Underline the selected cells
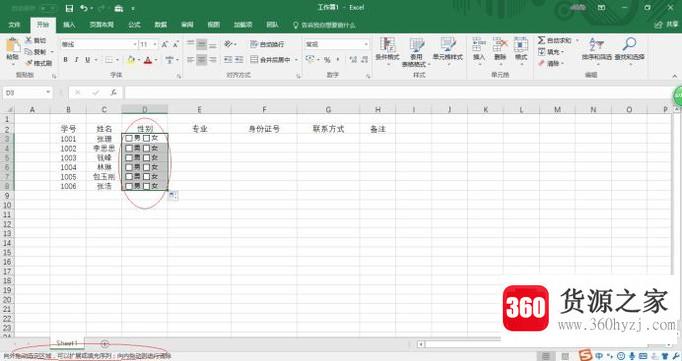Screen dimensions: 682x361 [87, 60]
